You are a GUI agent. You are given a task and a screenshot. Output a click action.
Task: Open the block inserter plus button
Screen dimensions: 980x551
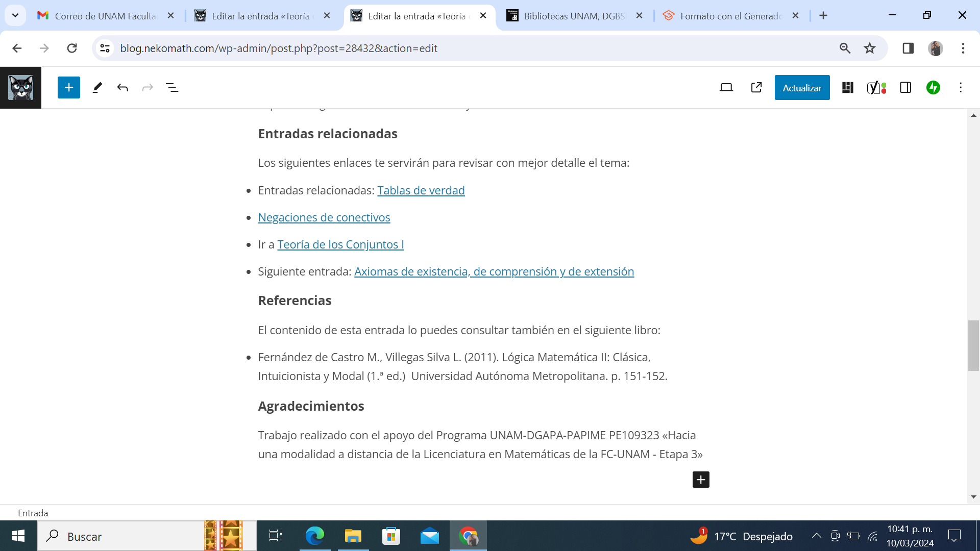click(x=69, y=88)
